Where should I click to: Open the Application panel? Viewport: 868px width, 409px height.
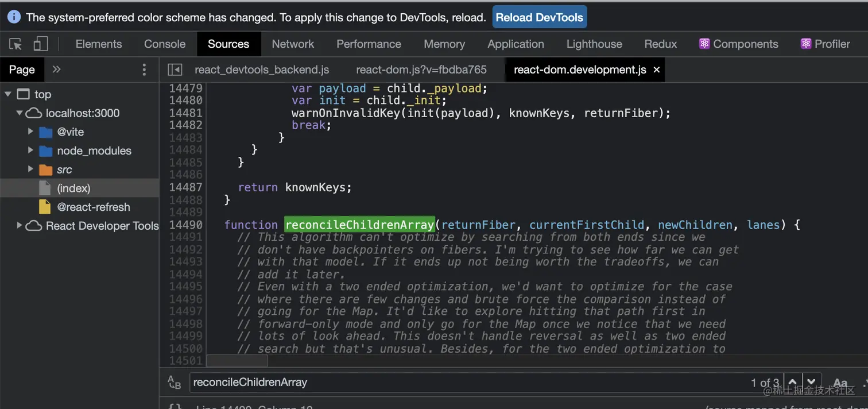point(516,44)
